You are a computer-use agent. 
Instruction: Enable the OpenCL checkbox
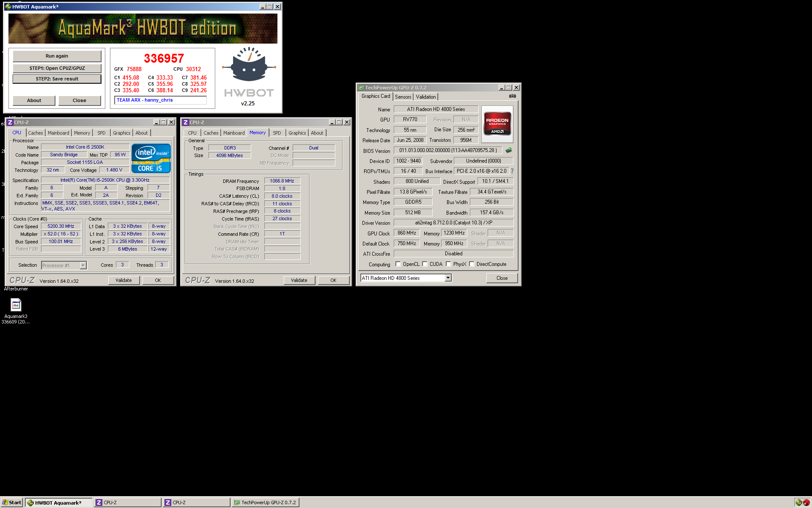pyautogui.click(x=398, y=264)
